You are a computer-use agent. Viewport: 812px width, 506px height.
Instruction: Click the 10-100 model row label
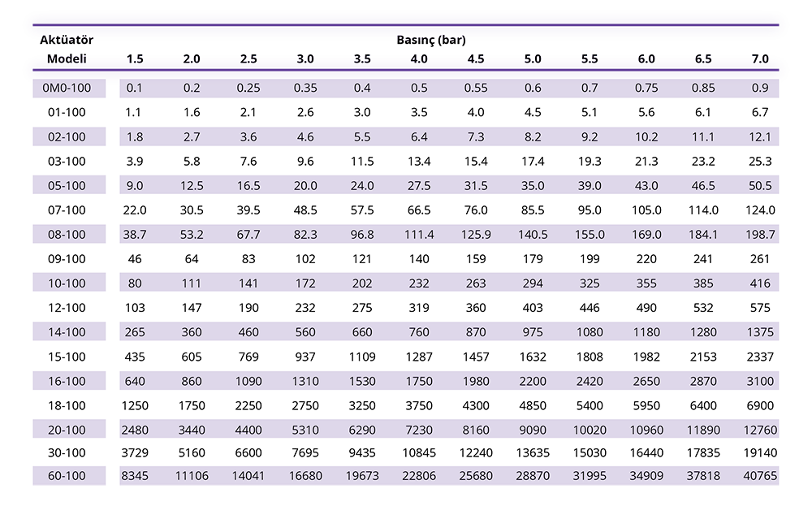67,283
